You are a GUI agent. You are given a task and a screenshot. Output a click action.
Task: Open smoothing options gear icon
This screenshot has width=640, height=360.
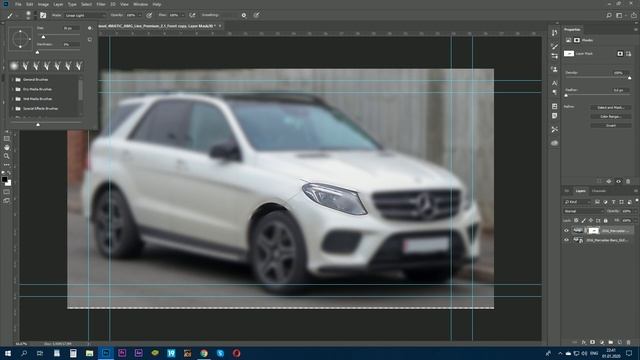(244, 15)
